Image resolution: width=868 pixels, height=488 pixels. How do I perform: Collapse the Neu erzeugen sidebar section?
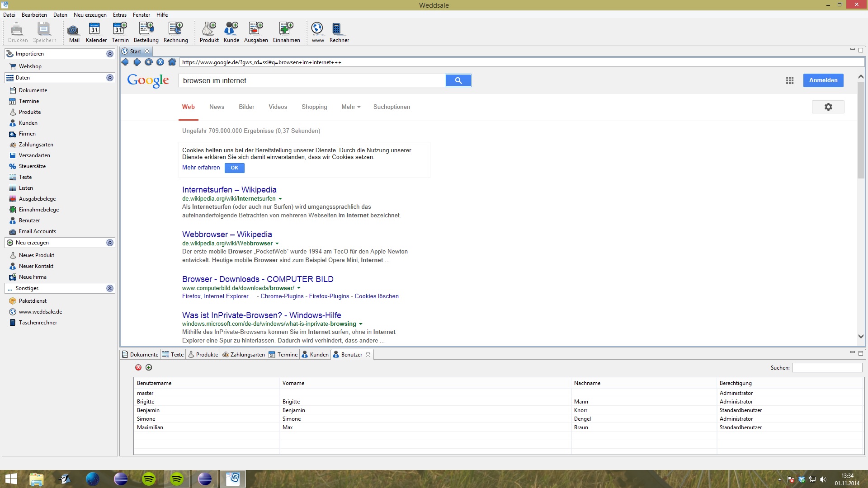tap(109, 243)
